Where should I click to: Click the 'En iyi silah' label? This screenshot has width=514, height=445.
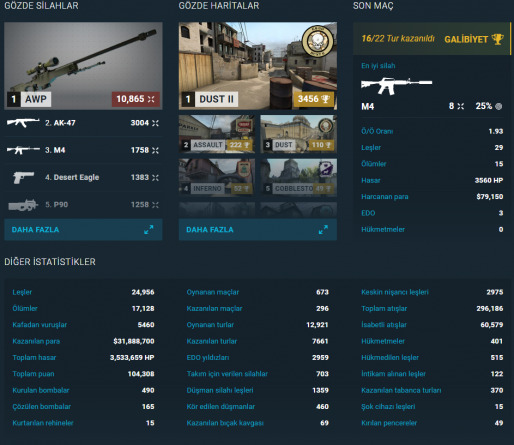point(378,66)
